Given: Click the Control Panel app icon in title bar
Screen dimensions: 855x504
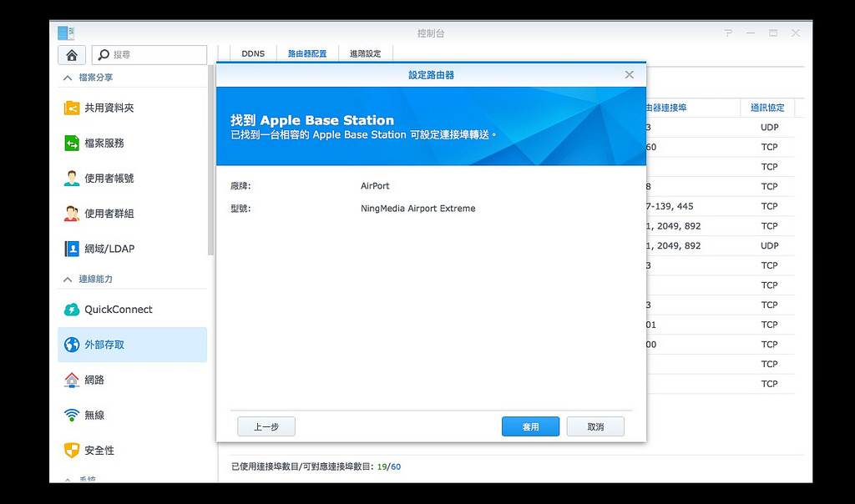Looking at the screenshot, I should pos(66,33).
